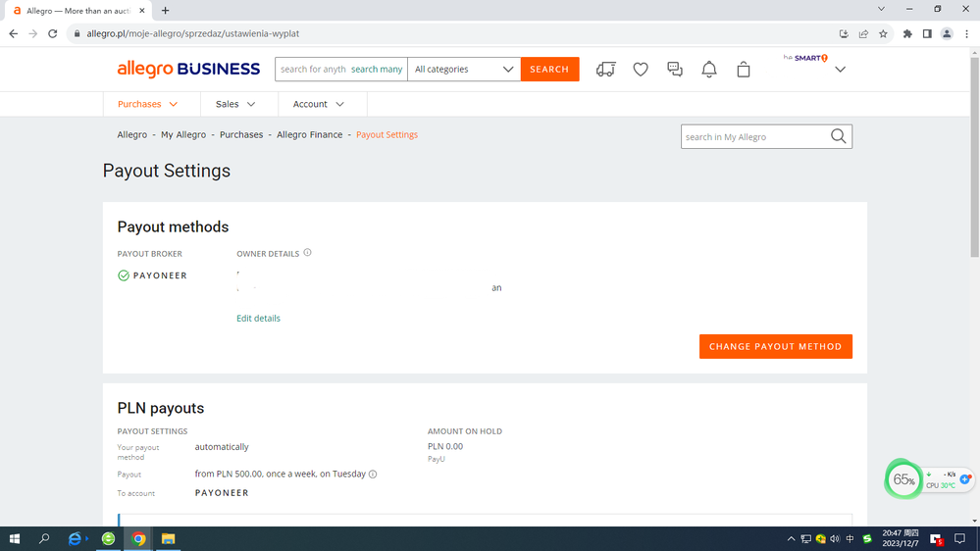The image size is (980, 551).
Task: Open shopping bag cart icon
Action: tap(744, 70)
